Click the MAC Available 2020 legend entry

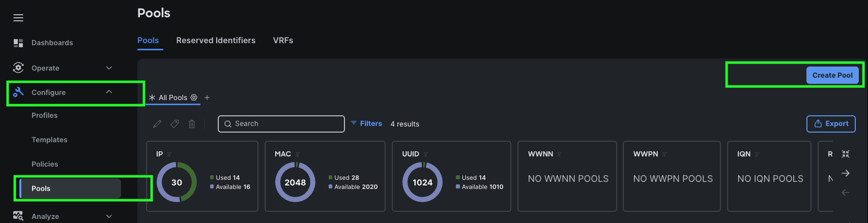[353, 187]
